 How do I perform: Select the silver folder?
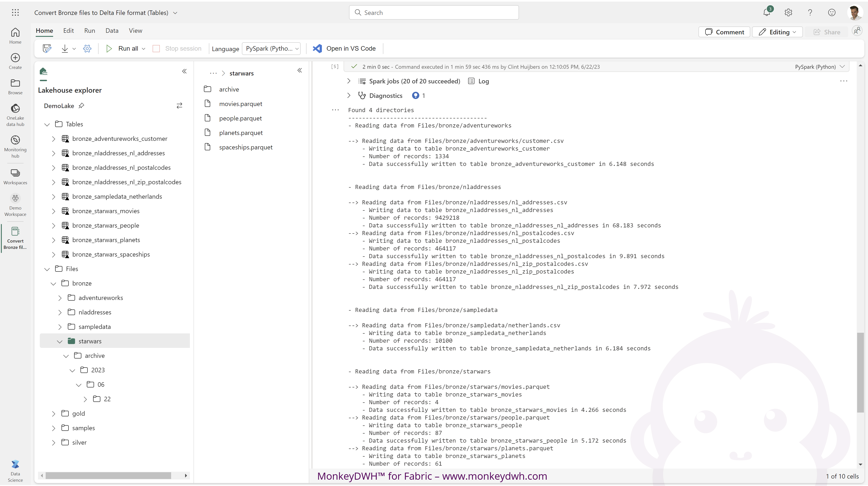tap(79, 443)
